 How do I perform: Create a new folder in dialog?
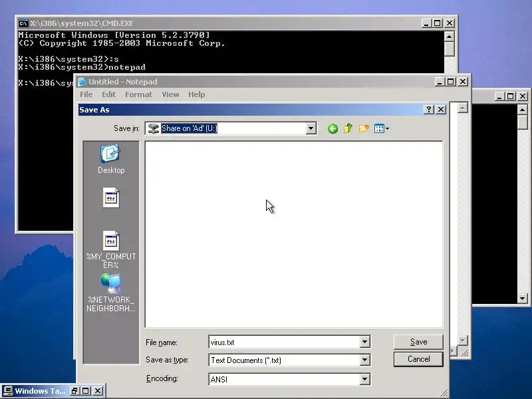click(x=364, y=128)
